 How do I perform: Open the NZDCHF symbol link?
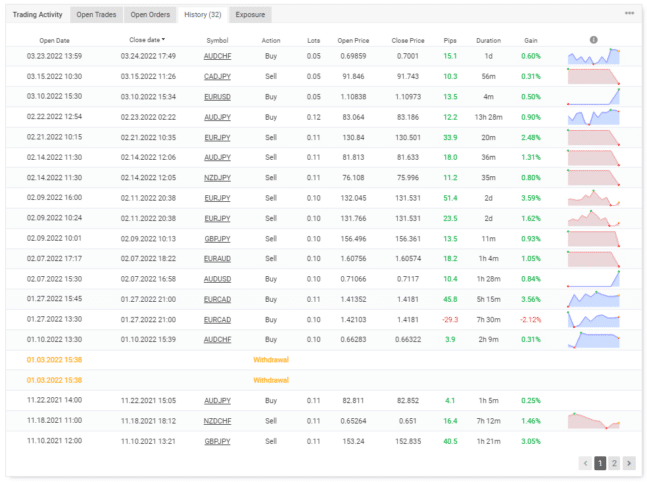point(217,421)
